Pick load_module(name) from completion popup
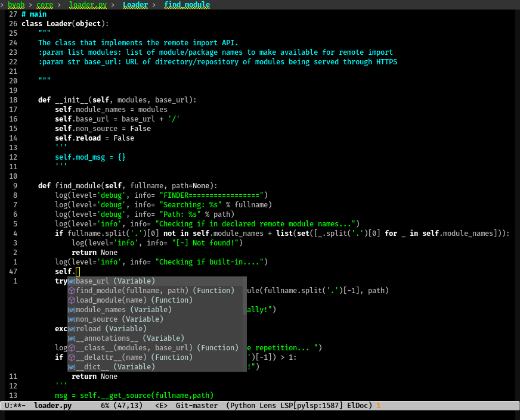Screen dimensions: 520x420 click(x=155, y=300)
